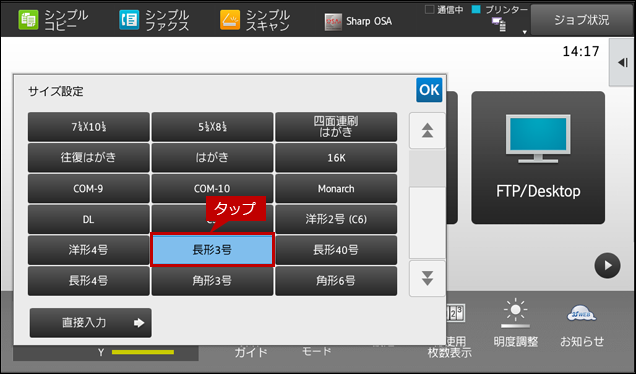Select 長形40号 envelope size

[x=336, y=250]
